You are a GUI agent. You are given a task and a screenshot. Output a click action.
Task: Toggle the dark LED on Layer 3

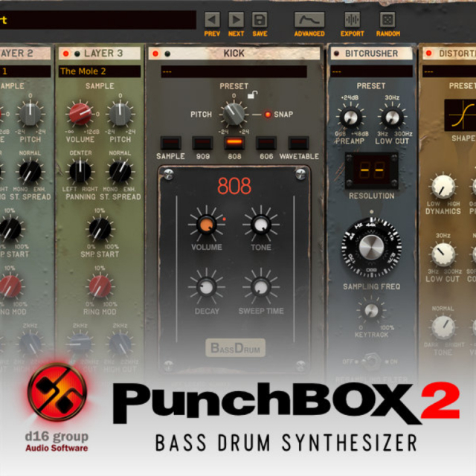click(x=77, y=54)
